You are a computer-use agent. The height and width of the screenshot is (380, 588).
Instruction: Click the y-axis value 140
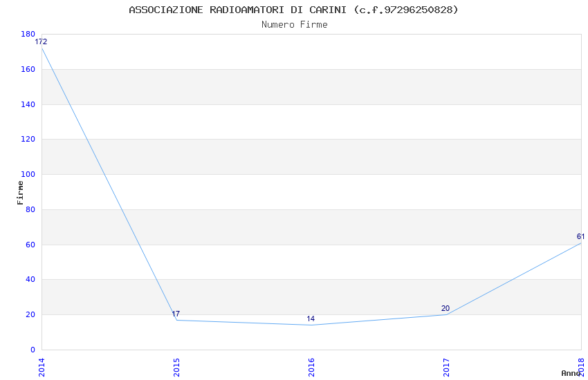28,104
